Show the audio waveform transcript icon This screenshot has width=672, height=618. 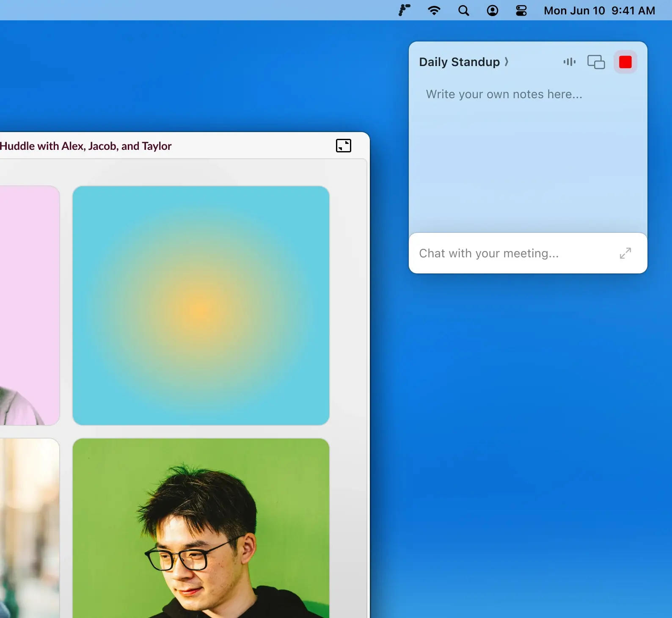tap(570, 62)
